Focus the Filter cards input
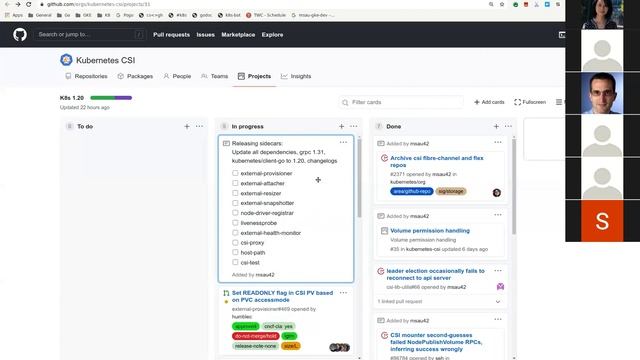Viewport: 640px width, 360px height. click(x=401, y=102)
